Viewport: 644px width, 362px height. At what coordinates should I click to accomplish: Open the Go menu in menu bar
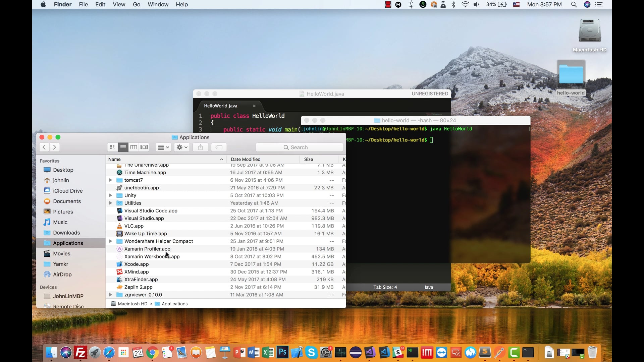(x=136, y=4)
